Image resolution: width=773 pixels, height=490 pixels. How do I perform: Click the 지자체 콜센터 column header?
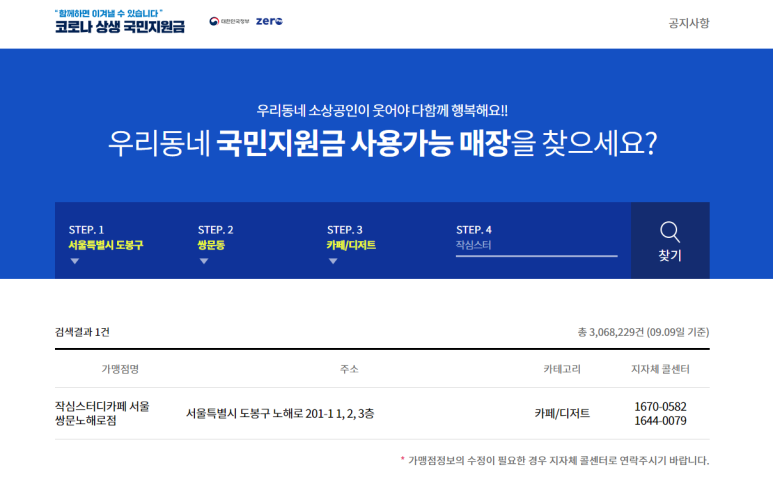point(660,369)
